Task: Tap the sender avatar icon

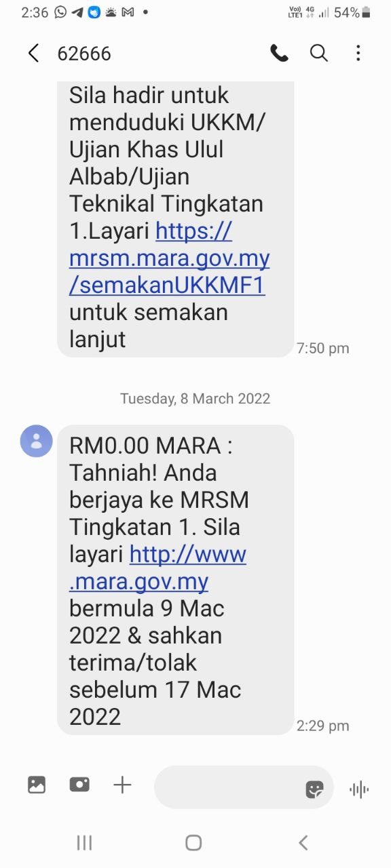Action: click(37, 441)
